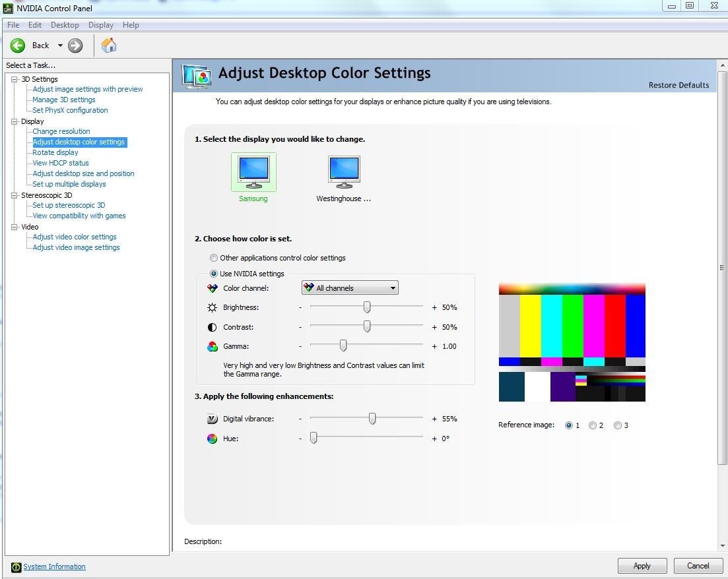Open the Back history dropdown arrow
The height and width of the screenshot is (579, 728).
60,46
